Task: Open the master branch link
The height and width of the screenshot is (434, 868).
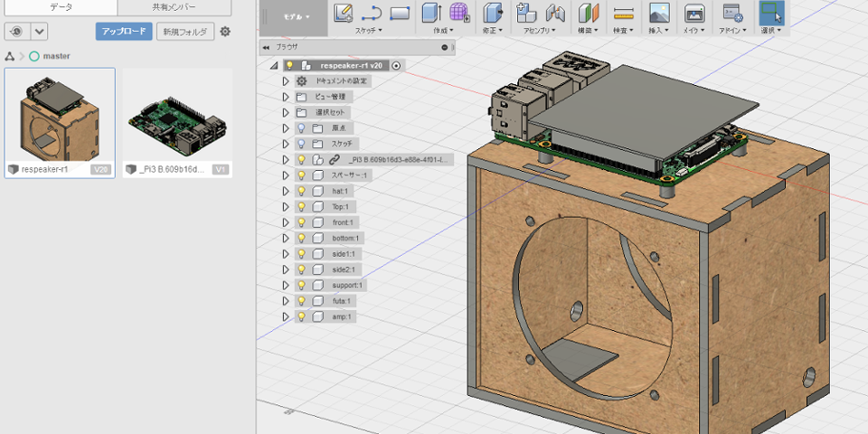Action: pyautogui.click(x=56, y=56)
